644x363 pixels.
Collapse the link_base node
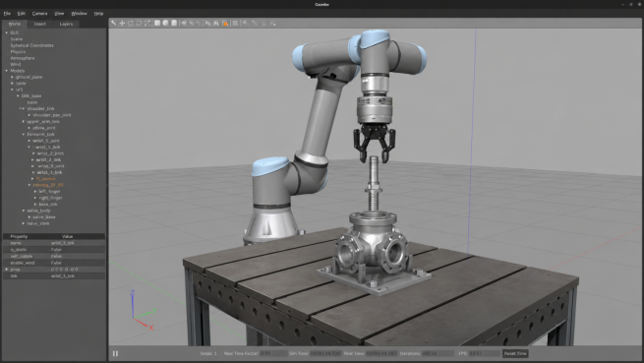click(x=18, y=95)
